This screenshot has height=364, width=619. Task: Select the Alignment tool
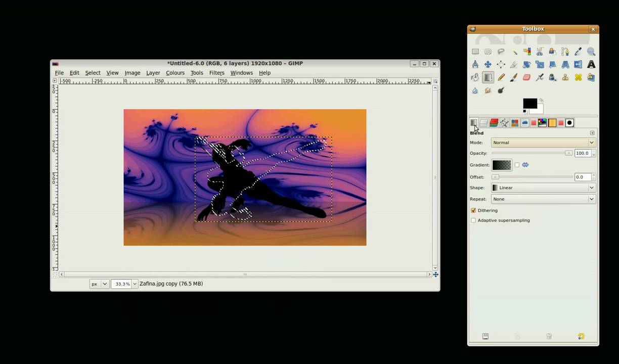pos(501,65)
